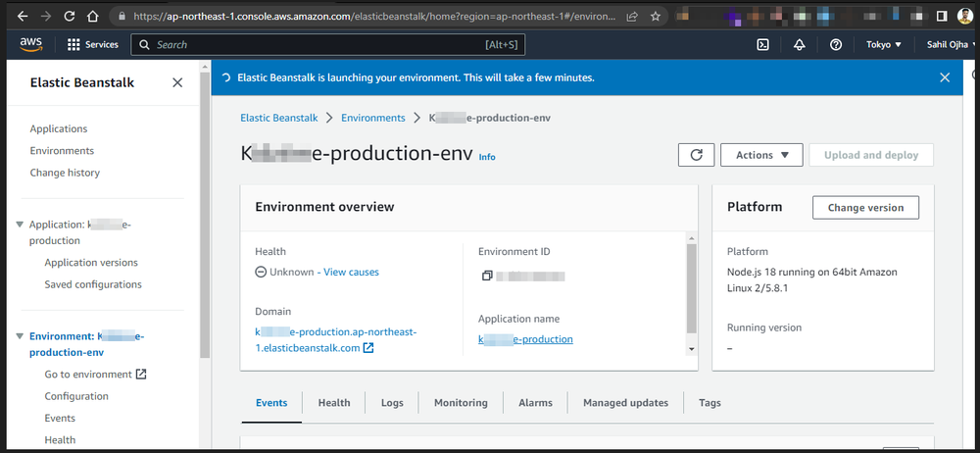980x453 pixels.
Task: Open the application name link
Action: [525, 339]
